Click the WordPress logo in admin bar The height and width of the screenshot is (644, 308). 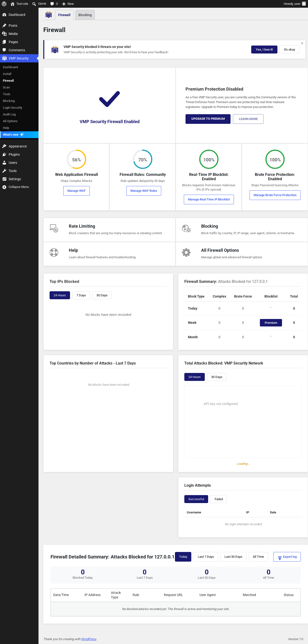pos(4,4)
